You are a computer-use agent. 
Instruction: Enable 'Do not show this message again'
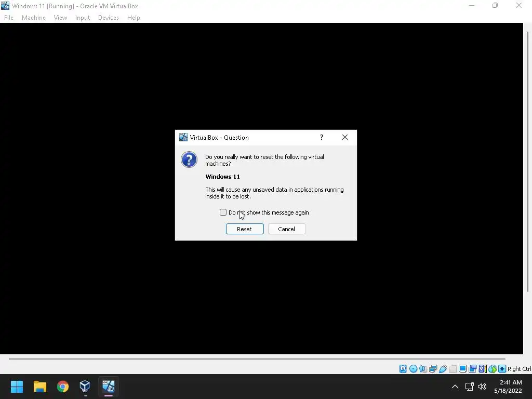pos(223,212)
